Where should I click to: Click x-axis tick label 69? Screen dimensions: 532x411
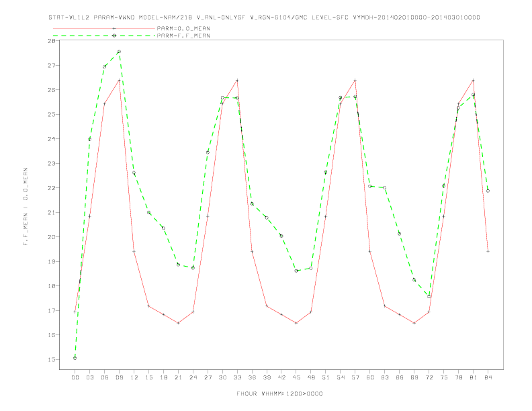pos(414,377)
